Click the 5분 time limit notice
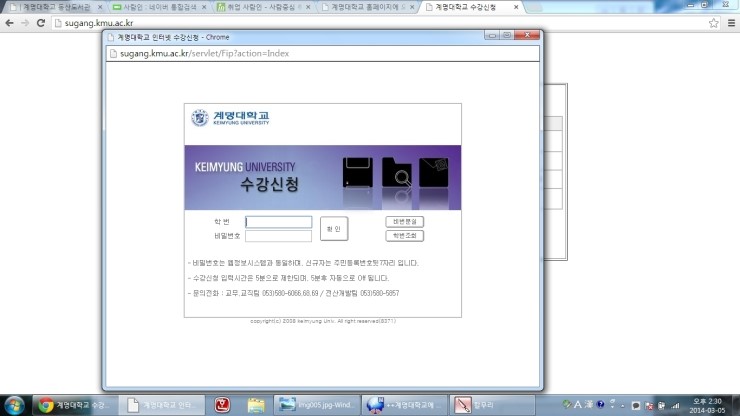 288,278
